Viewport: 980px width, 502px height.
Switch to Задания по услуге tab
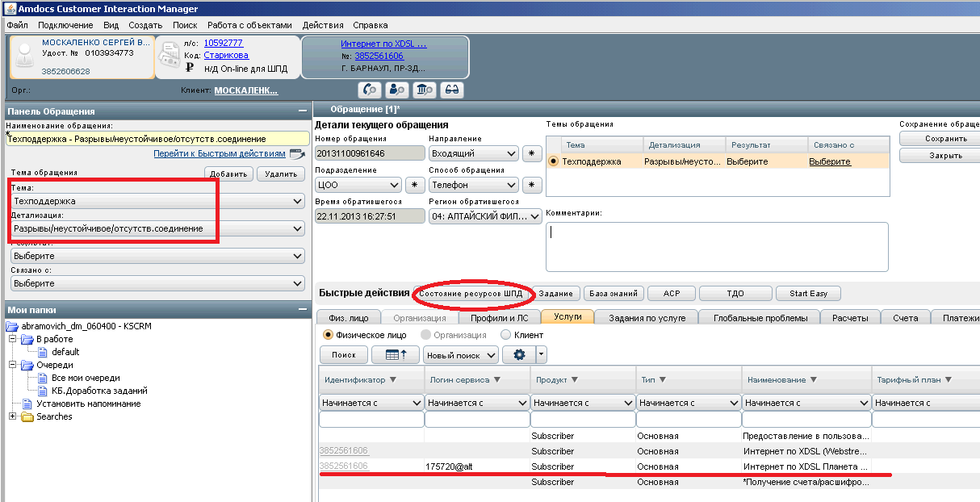click(x=647, y=318)
